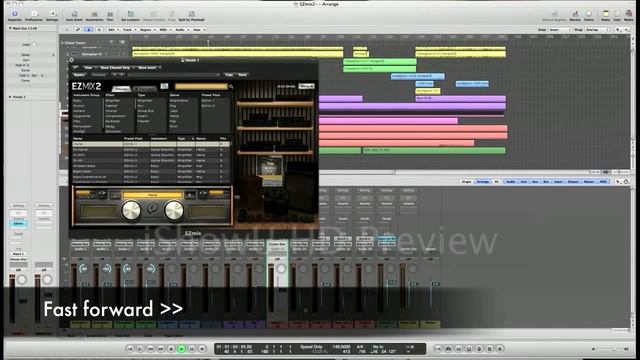The image size is (640, 360).
Task: Collapse the Vocals 1 track parameters triangle
Action: [x=10, y=97]
